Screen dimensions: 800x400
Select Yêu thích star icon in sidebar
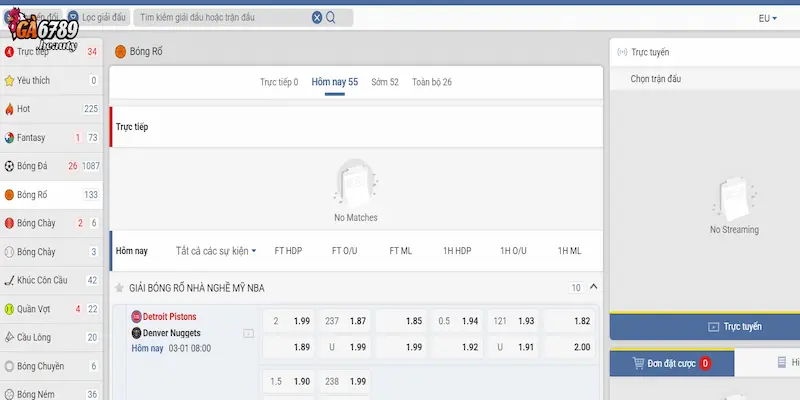[9, 81]
